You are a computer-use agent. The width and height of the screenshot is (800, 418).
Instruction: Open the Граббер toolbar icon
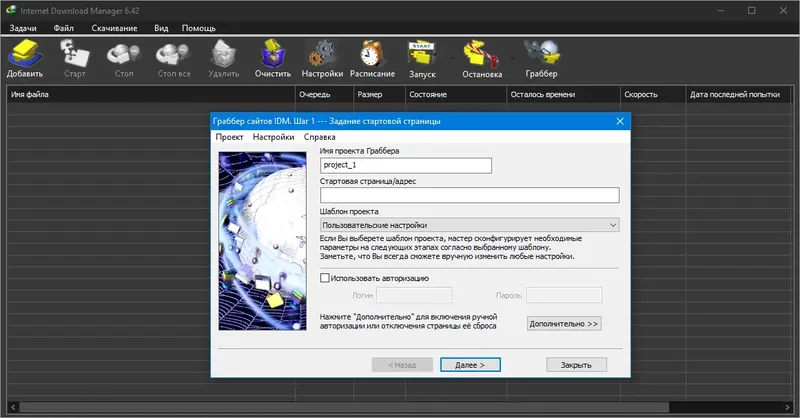(x=541, y=54)
